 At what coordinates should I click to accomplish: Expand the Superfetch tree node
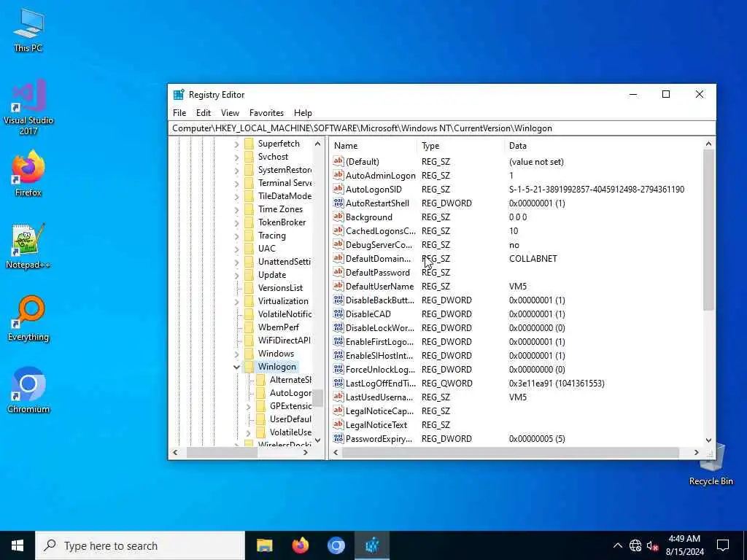pyautogui.click(x=236, y=144)
